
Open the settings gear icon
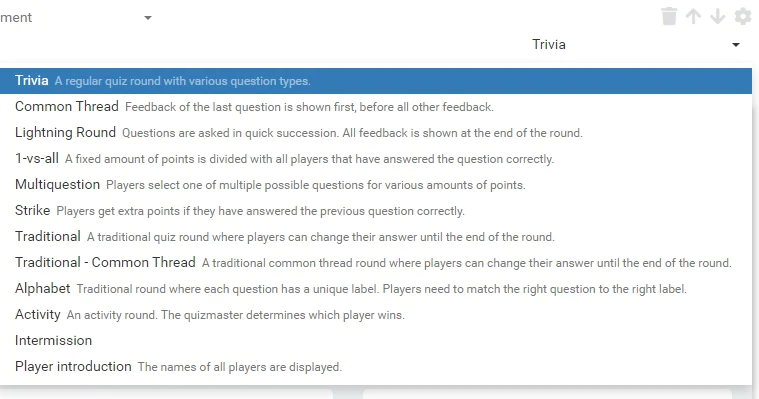pos(743,16)
